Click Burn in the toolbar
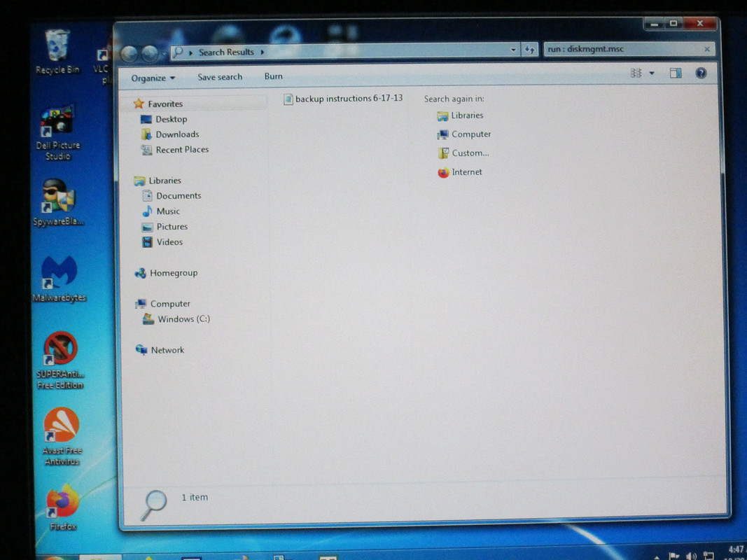The width and height of the screenshot is (747, 560). point(274,76)
